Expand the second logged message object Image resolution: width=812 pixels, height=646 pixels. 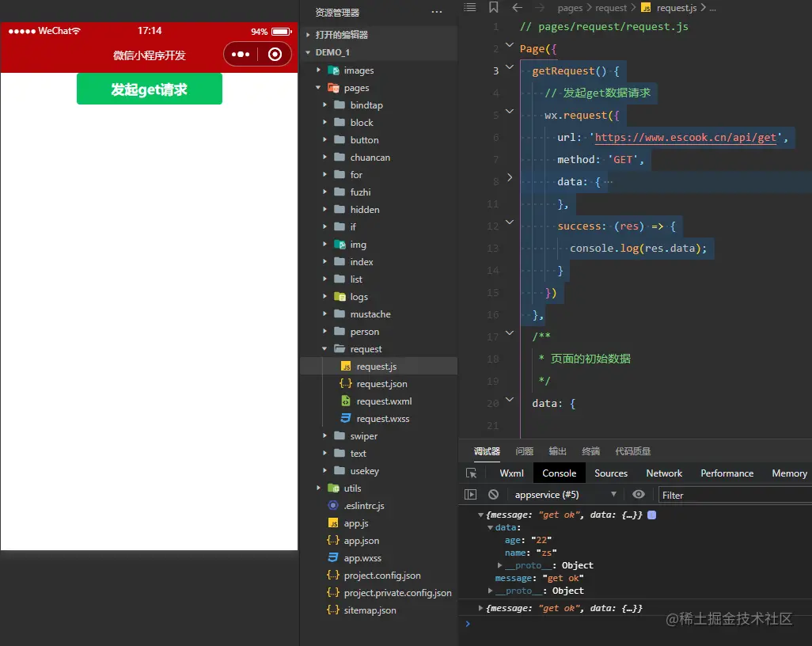(480, 608)
